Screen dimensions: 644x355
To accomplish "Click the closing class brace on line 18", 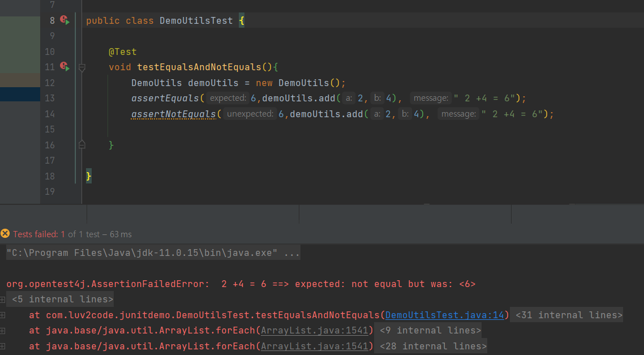I will coord(89,176).
